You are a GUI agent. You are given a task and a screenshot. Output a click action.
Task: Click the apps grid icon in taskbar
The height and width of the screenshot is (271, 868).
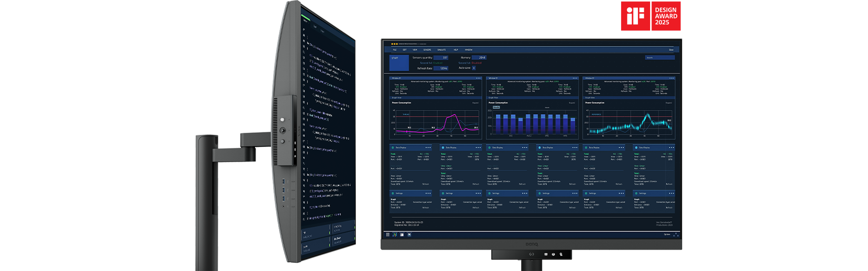tap(387, 234)
